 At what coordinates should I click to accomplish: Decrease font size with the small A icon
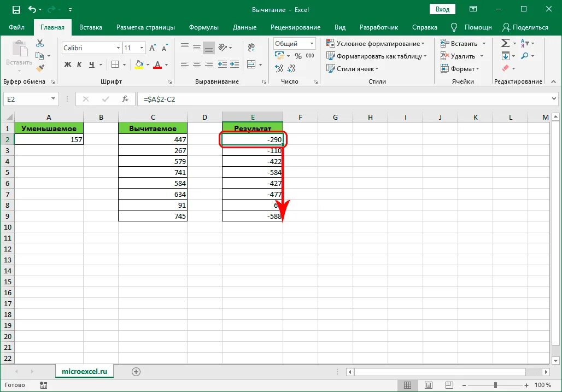coord(165,48)
